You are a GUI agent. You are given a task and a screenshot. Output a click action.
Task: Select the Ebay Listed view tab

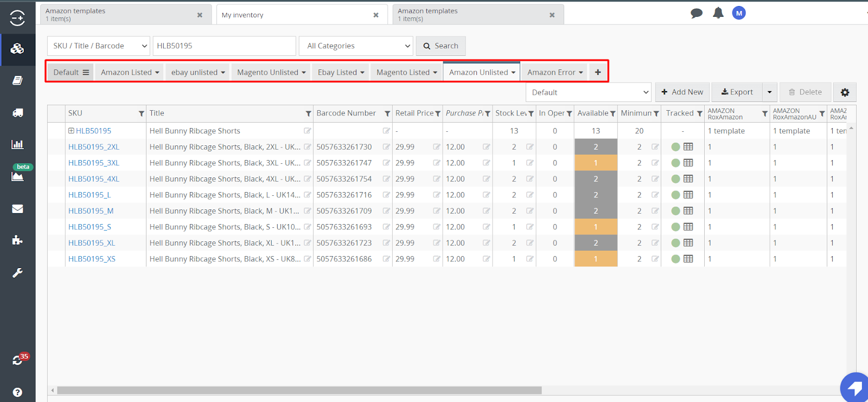[341, 72]
